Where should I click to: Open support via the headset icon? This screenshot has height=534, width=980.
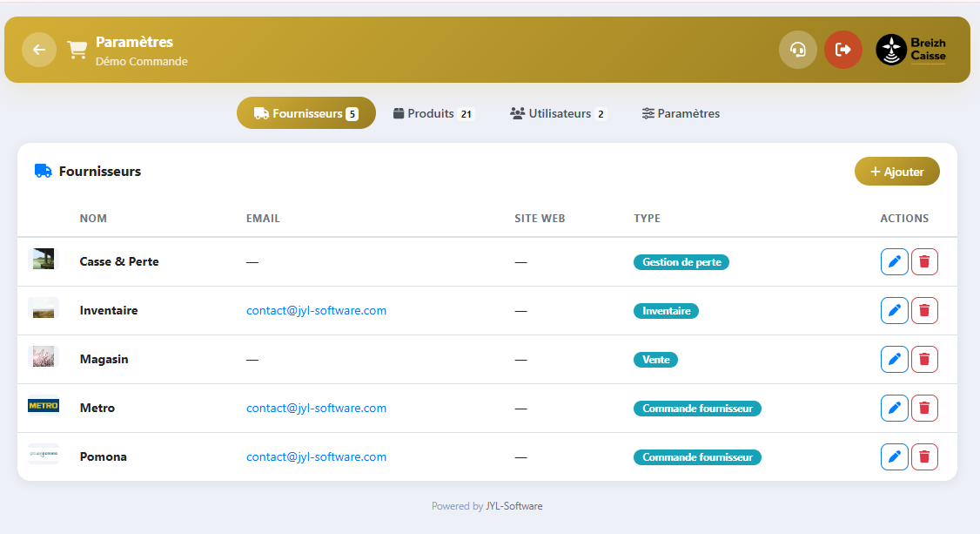(x=797, y=50)
